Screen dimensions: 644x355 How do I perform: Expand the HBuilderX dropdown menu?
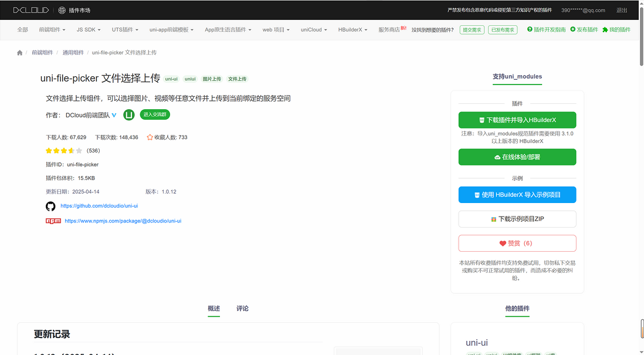352,29
